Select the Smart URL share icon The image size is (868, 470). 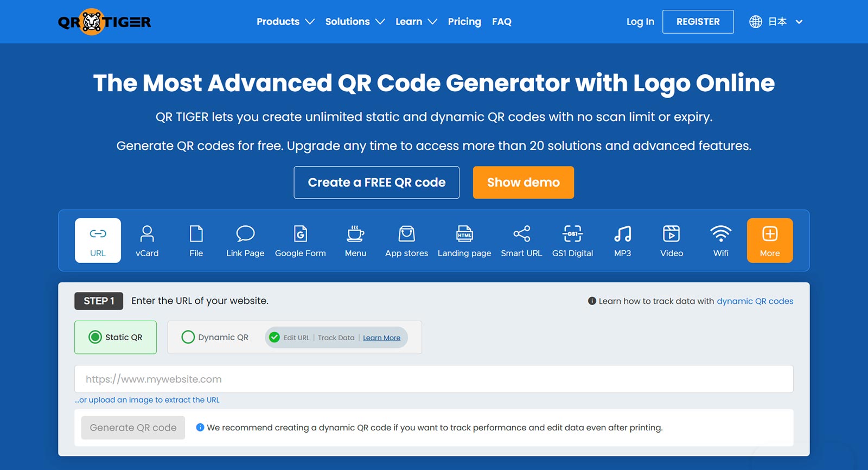coord(521,234)
